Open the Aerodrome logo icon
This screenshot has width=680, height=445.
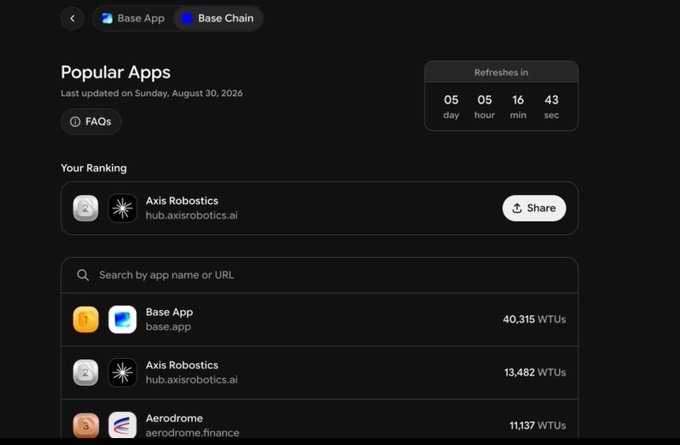[122, 425]
